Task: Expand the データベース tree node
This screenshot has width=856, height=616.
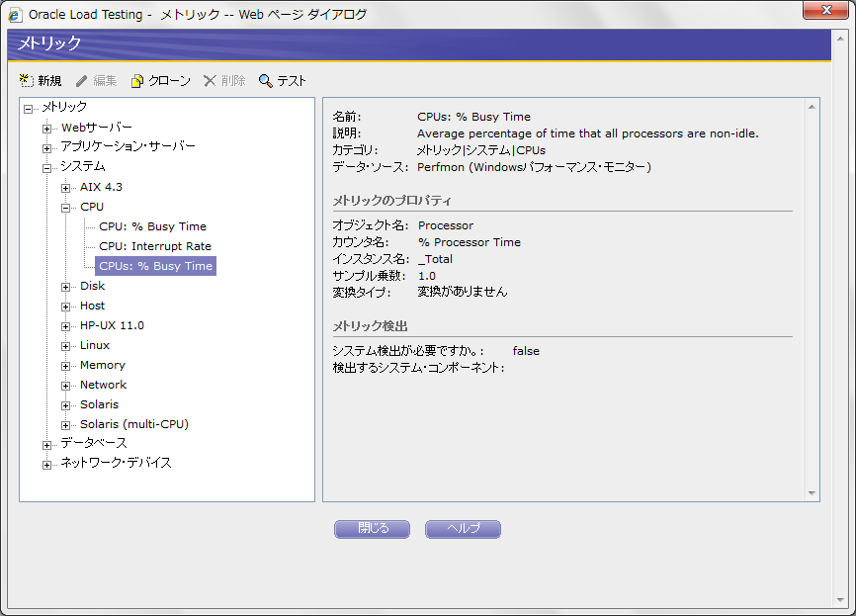Action: (47, 443)
